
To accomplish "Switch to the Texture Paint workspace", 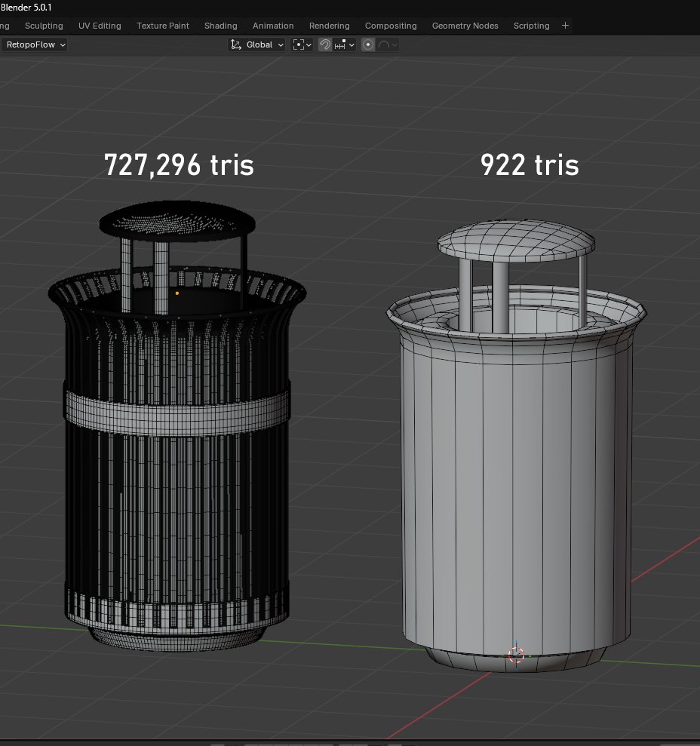I will pos(163,26).
